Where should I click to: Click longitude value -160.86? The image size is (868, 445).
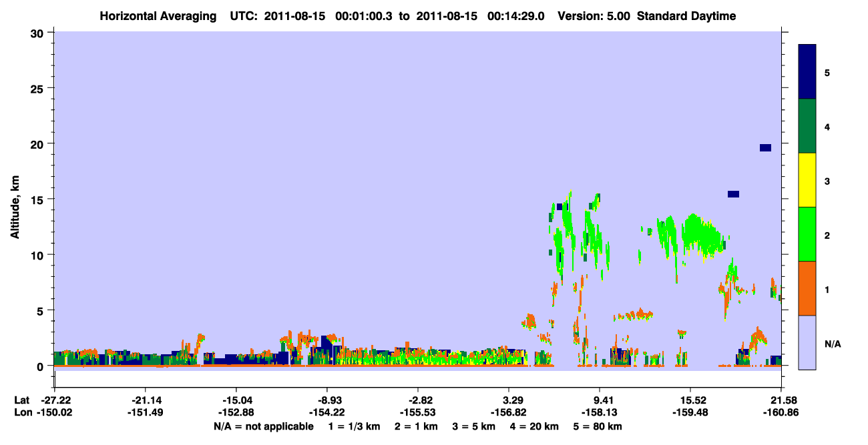pyautogui.click(x=781, y=412)
